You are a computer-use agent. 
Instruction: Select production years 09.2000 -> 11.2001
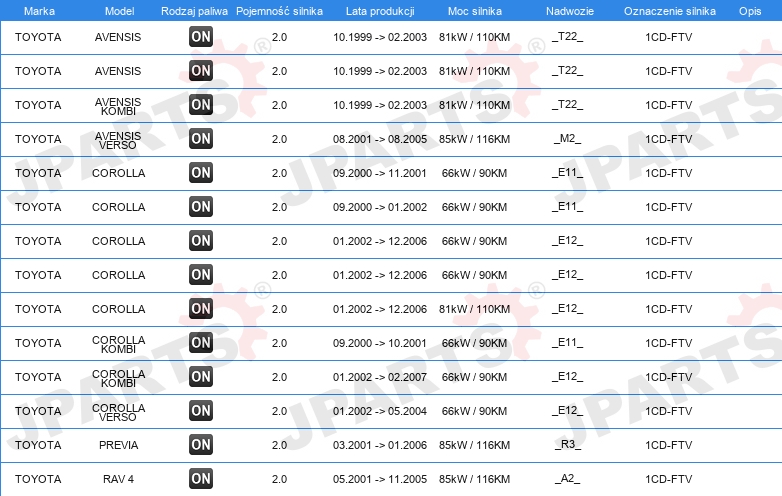[380, 173]
